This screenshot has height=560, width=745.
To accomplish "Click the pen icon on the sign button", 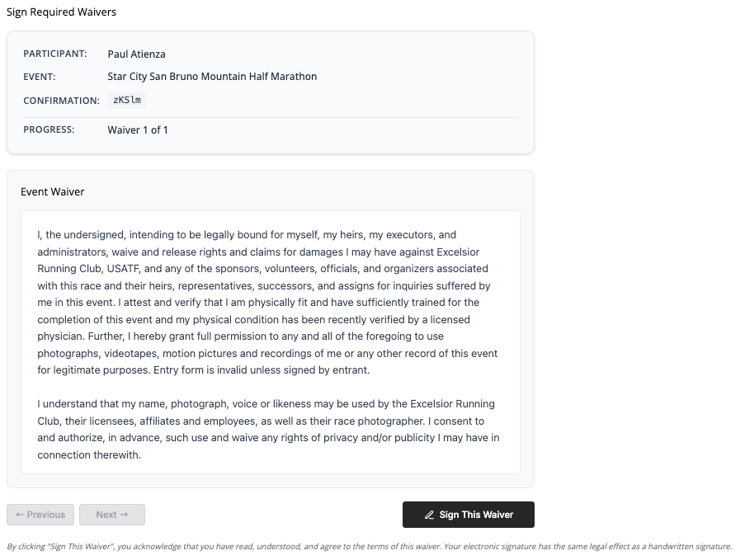I will pyautogui.click(x=429, y=515).
